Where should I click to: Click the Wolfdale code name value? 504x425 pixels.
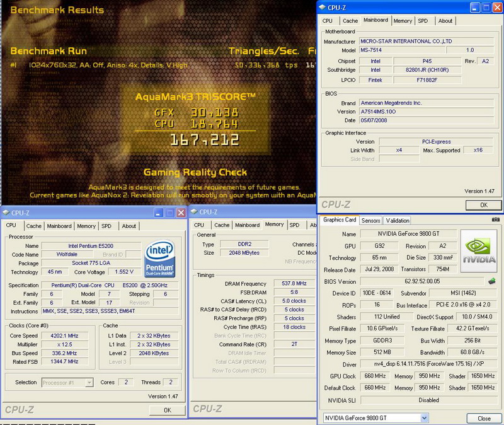pos(67,254)
